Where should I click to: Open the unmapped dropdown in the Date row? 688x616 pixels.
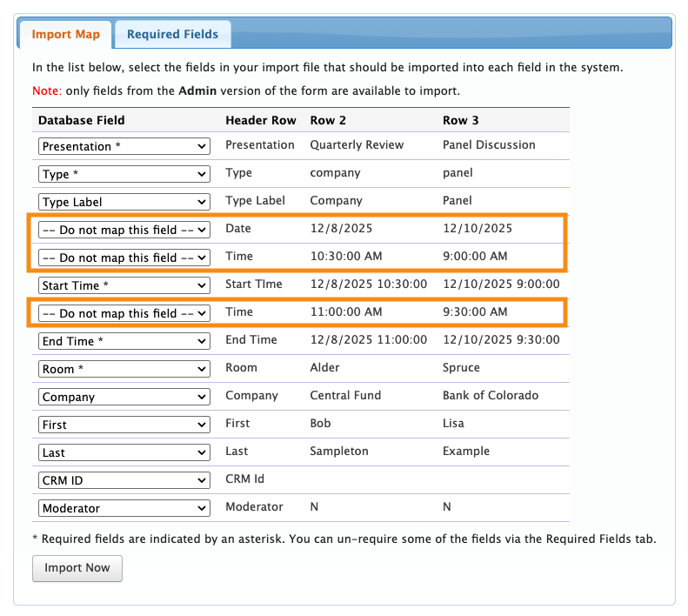(124, 230)
